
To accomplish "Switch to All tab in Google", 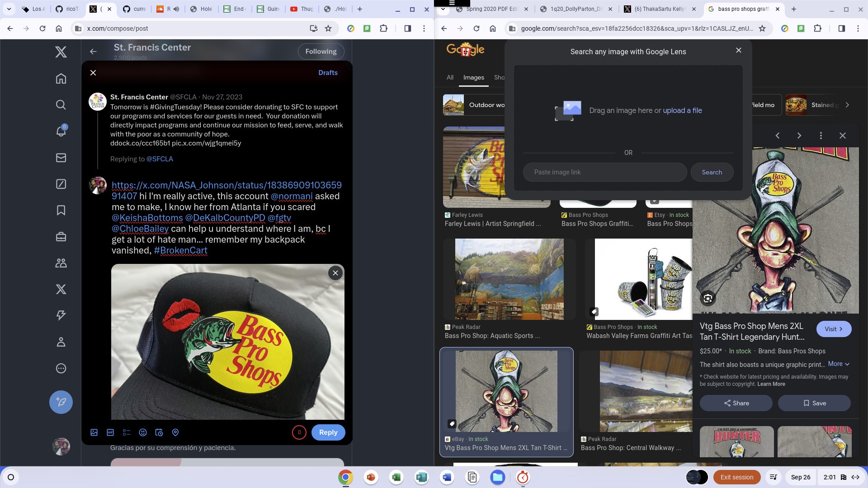I will [x=450, y=78].
